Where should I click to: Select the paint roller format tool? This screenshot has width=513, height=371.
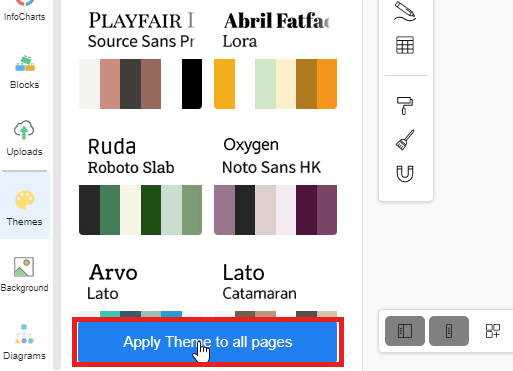[405, 106]
